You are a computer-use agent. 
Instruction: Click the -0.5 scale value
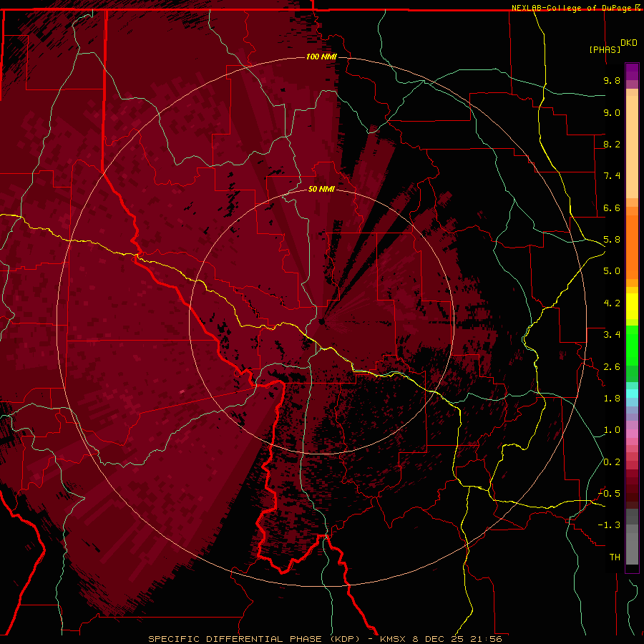coord(610,494)
